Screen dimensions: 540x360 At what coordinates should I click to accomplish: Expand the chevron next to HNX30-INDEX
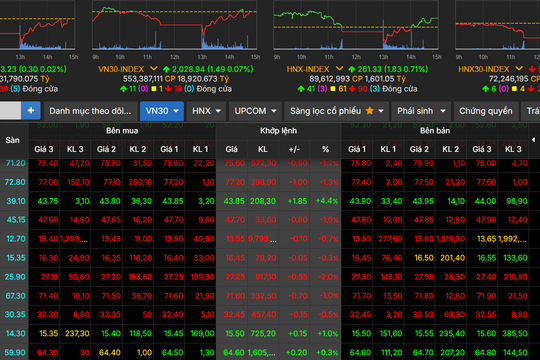[519, 69]
